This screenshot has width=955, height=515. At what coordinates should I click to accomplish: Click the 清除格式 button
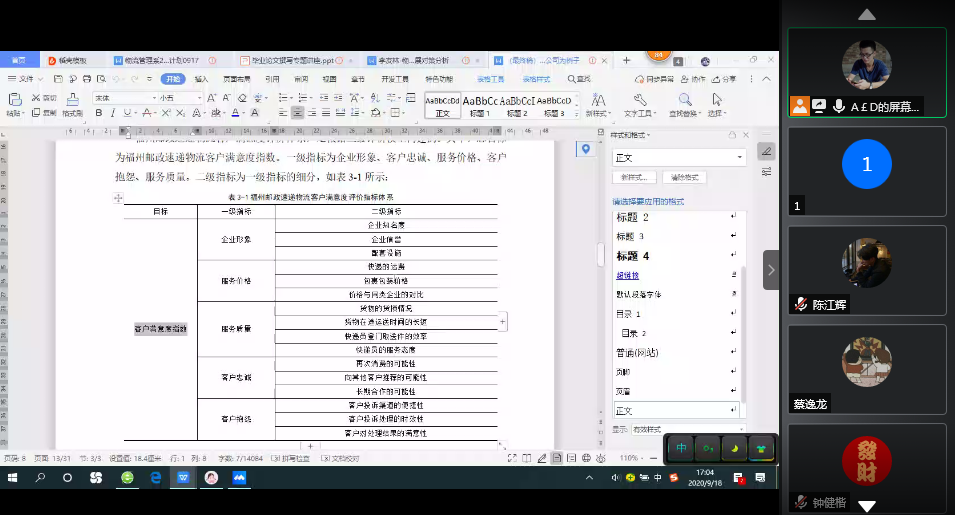(x=686, y=177)
